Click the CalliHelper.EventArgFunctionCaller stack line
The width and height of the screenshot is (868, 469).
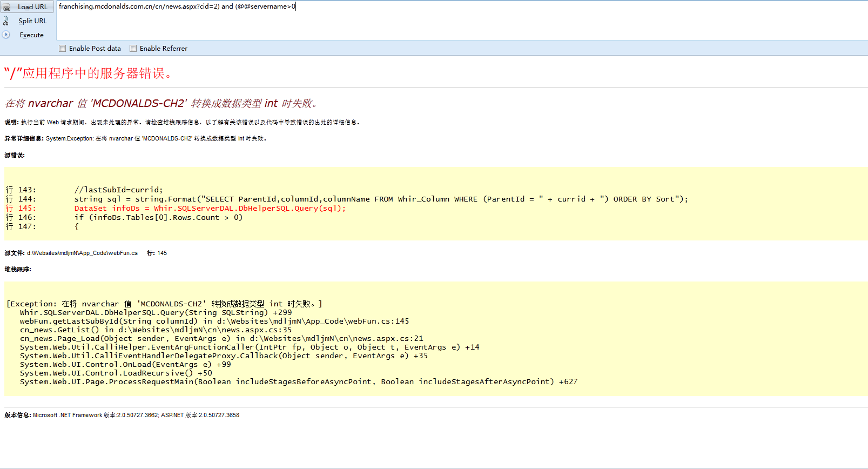[x=250, y=347]
